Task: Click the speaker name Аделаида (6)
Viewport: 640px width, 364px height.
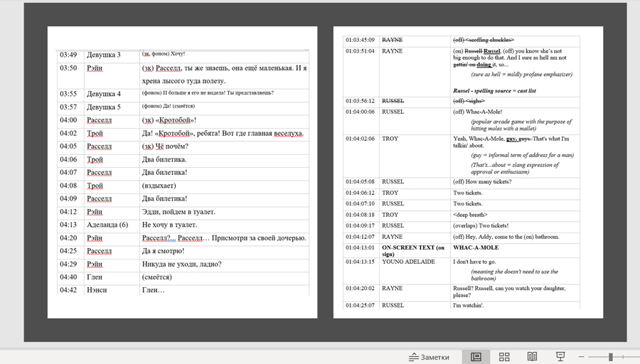Action: [107, 225]
